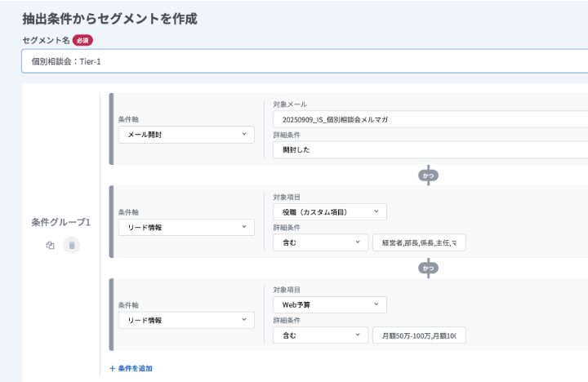
Task: Open the 役職（カスタム項目） 対象項目 dropdown
Action: [329, 212]
